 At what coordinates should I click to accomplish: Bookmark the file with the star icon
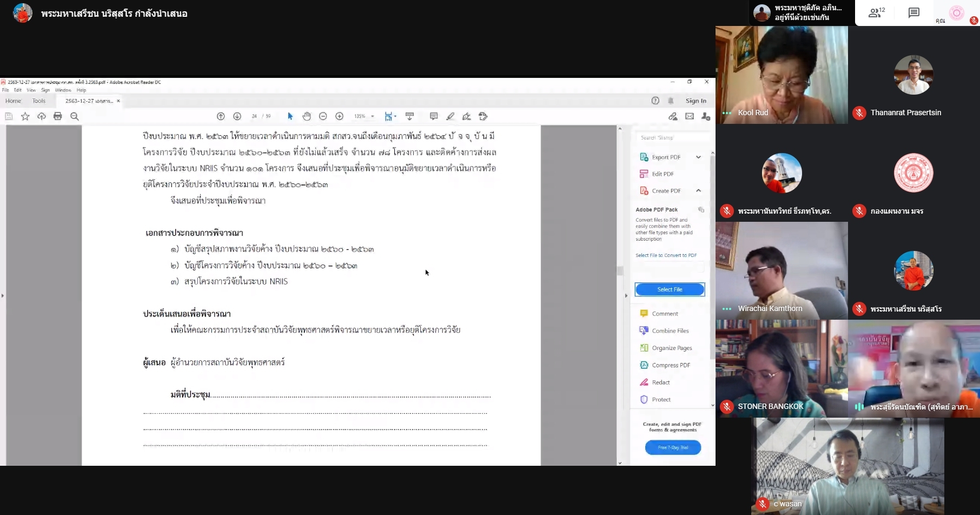click(x=25, y=116)
